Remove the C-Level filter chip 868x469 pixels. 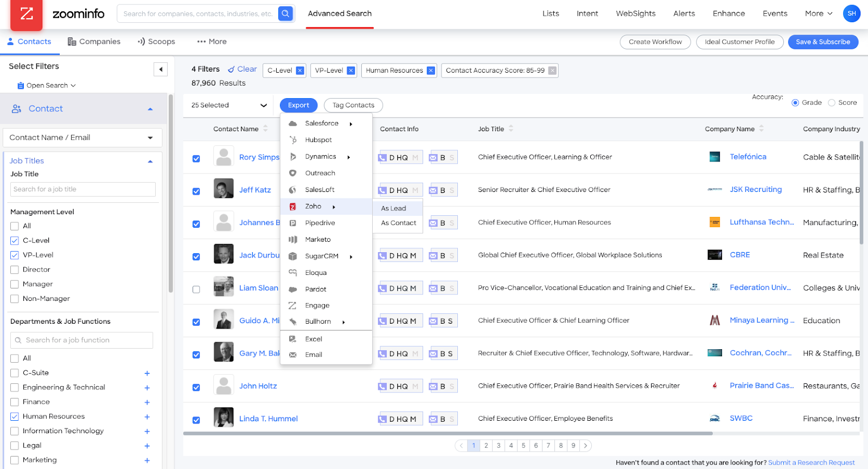pos(299,70)
